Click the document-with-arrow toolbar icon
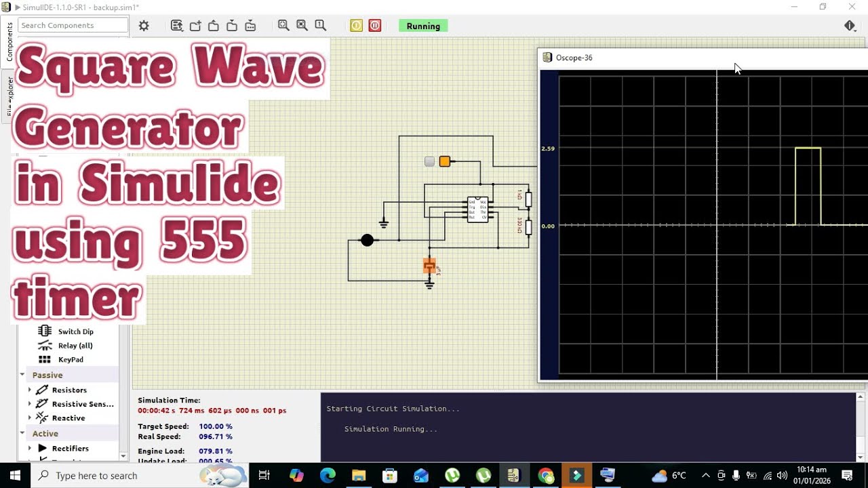 tap(177, 26)
